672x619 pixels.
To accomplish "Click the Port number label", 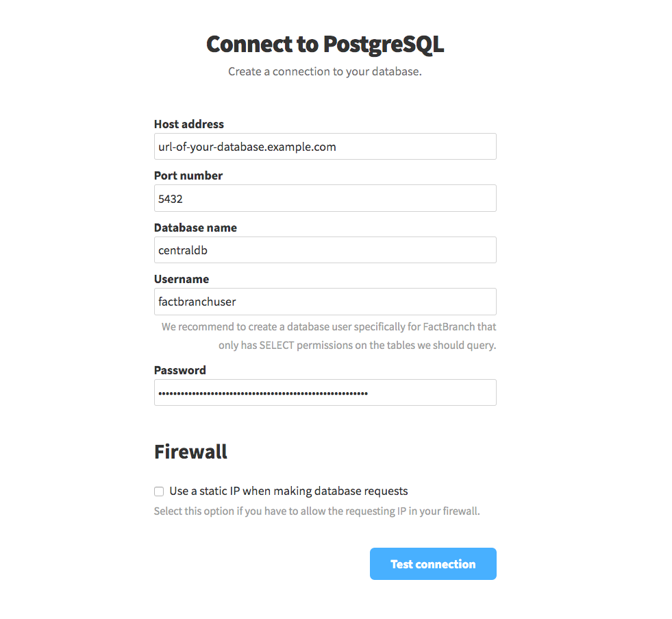I will [x=188, y=175].
